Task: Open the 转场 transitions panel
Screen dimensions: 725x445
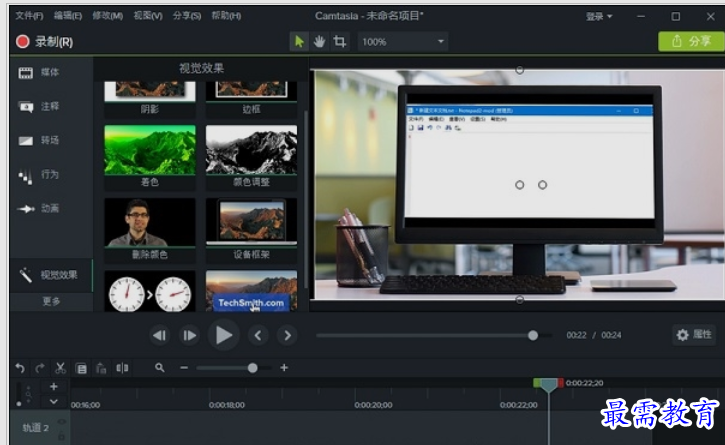Action: click(39, 140)
